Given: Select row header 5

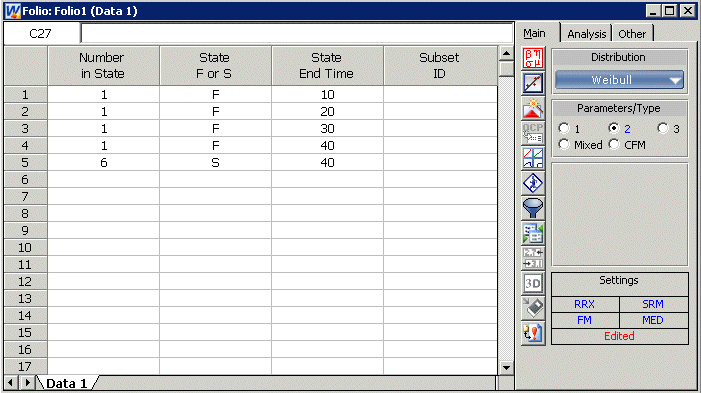Looking at the screenshot, I should coord(25,163).
